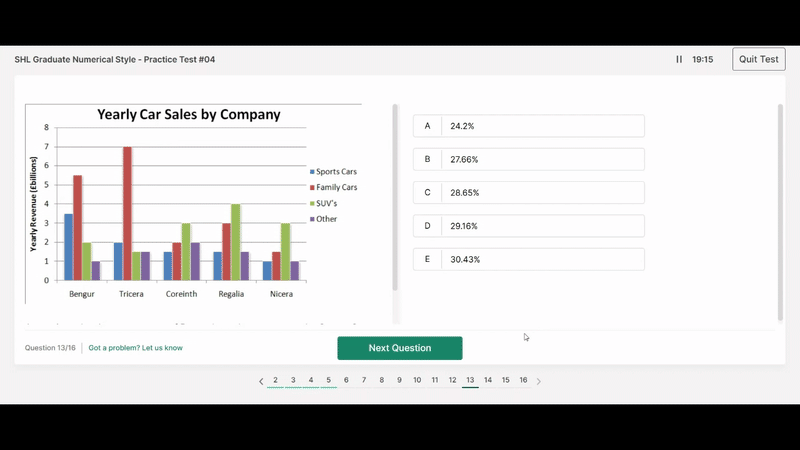Choose answer C 28.65%
This screenshot has height=450, width=800.
pos(528,192)
